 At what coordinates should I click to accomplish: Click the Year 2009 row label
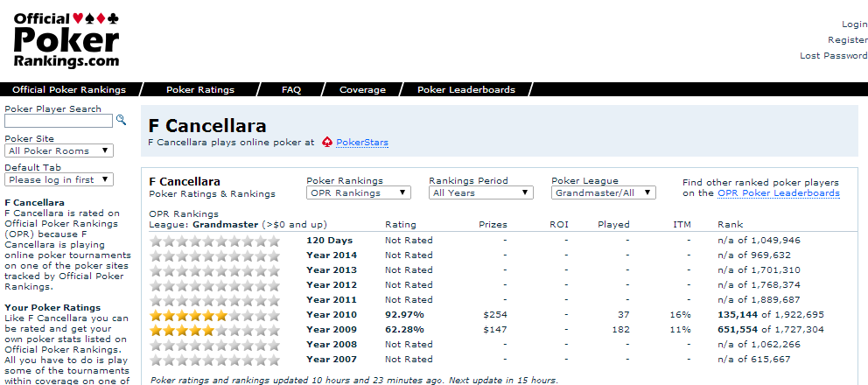coord(332,330)
